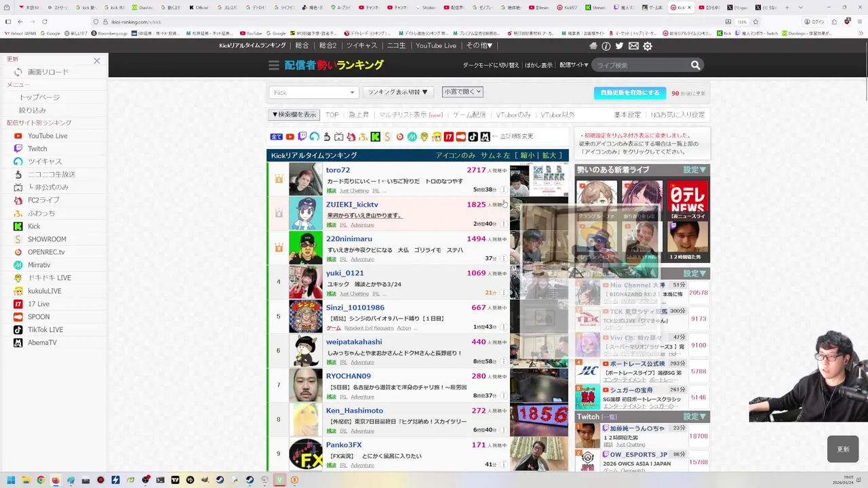Open the hamburger menu beside the site logo
The height and width of the screenshot is (488, 868).
(273, 65)
